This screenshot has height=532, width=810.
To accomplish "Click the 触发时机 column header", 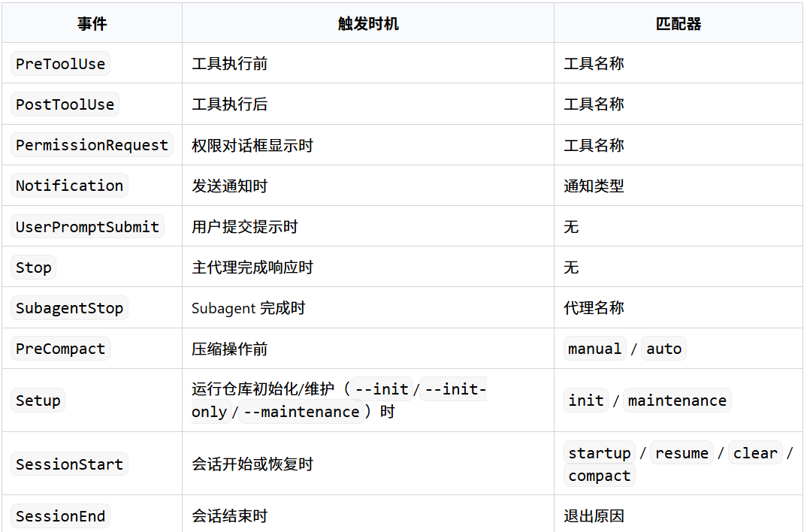I will pos(368,24).
